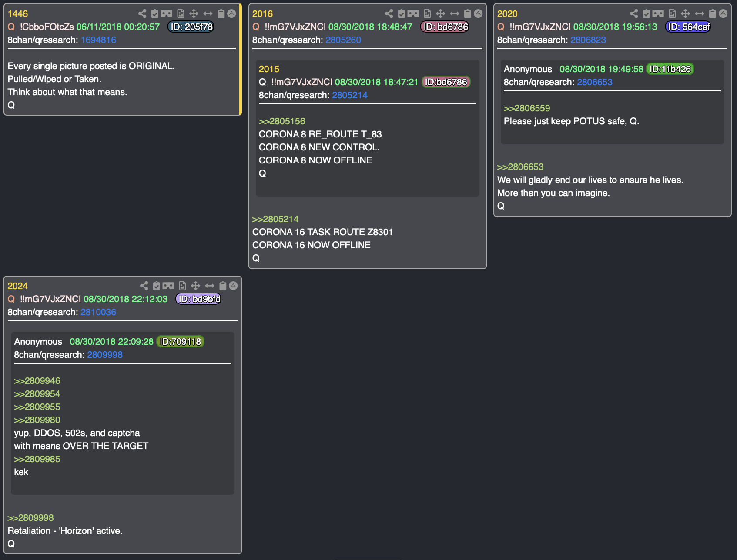Click the image file icon on post 1446
Image resolution: width=737 pixels, height=560 pixels.
tap(181, 13)
